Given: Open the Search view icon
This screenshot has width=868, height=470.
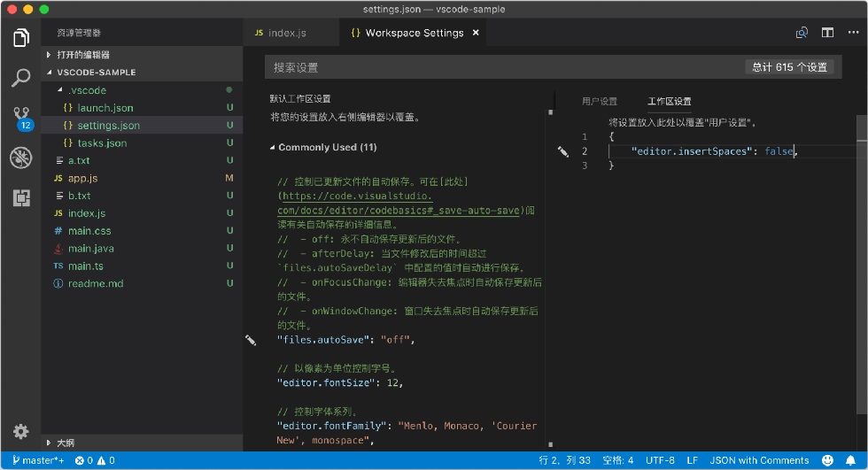Looking at the screenshot, I should point(21,78).
